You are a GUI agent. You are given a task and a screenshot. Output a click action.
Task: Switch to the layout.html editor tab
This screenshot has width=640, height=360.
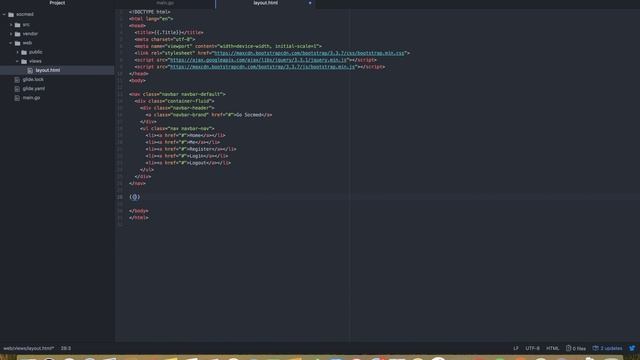pos(265,3)
